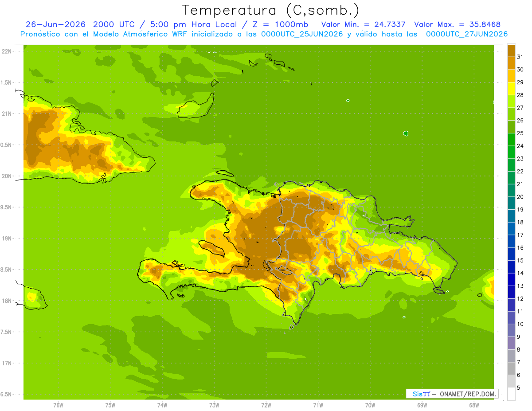The height and width of the screenshot is (411, 532).
Task: Click the '71W' longitude axis label
Action: click(318, 405)
